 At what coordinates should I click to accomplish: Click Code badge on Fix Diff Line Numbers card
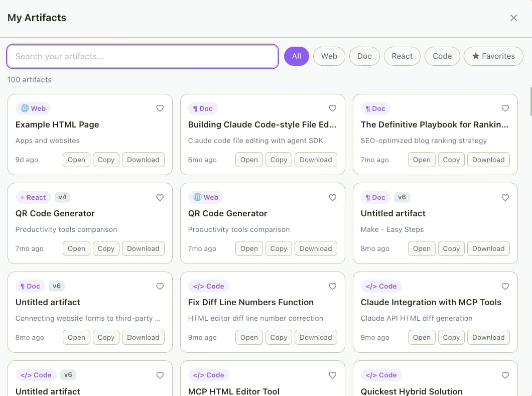[x=209, y=287]
